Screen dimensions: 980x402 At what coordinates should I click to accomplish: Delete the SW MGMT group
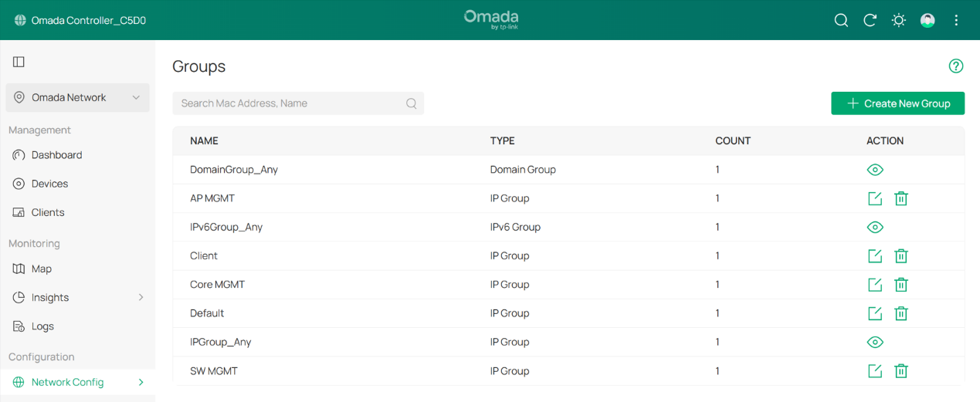point(900,371)
